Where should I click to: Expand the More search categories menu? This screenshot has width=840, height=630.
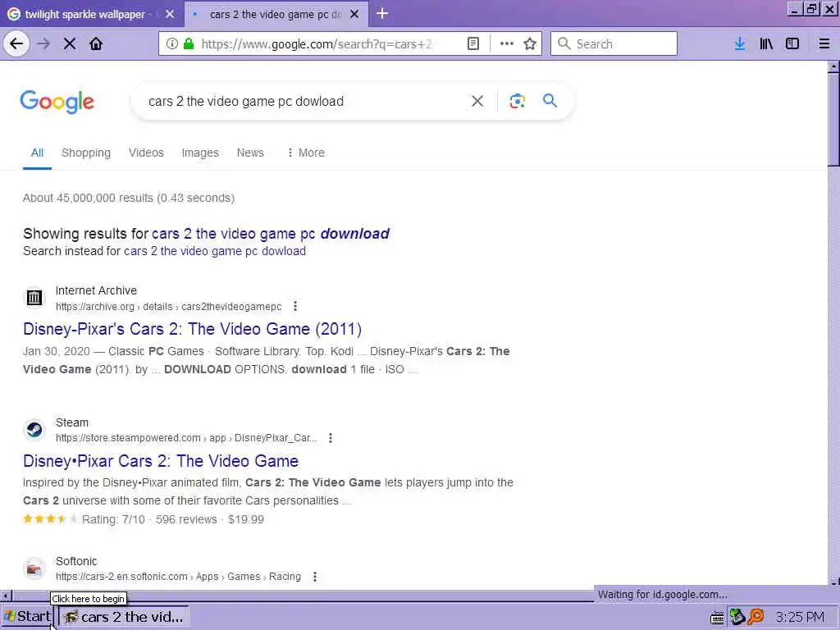click(x=305, y=153)
